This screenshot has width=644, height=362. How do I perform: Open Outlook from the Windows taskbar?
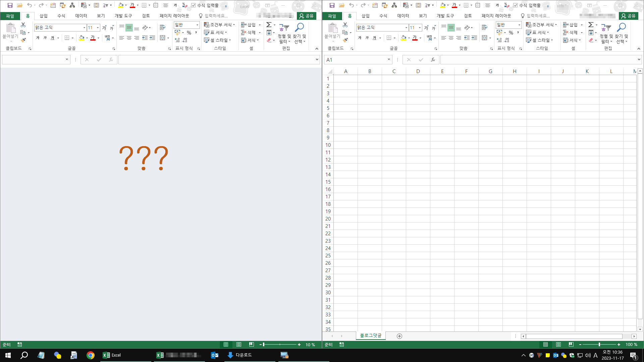[214, 355]
